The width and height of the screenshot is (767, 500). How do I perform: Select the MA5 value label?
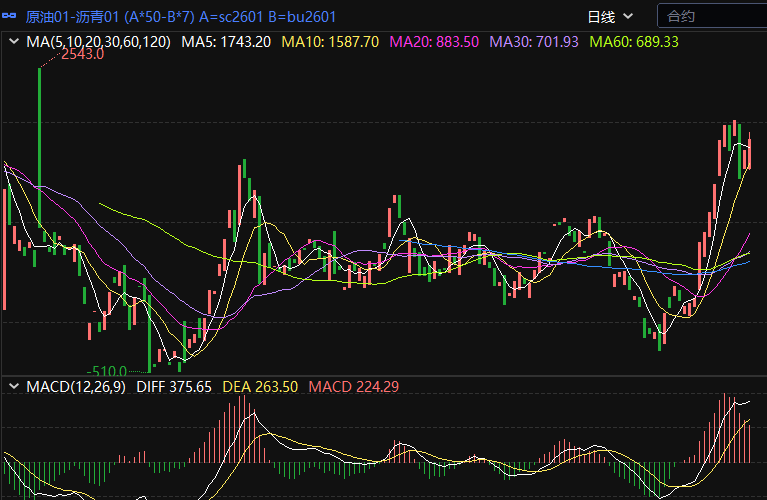(226, 42)
